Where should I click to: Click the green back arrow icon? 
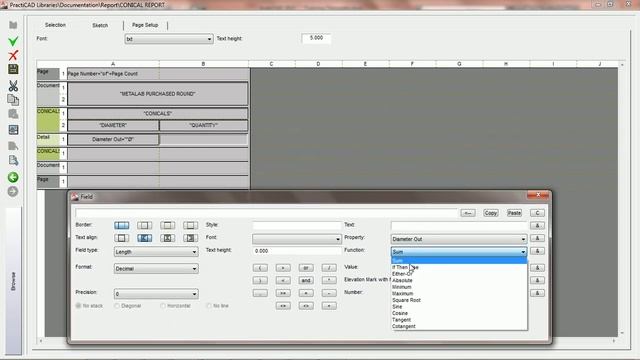(13, 177)
